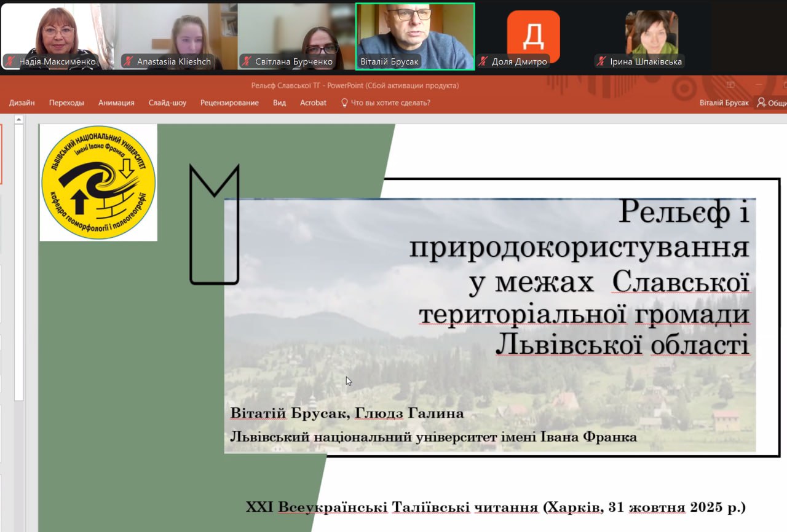Switch to the Переходы tab
This screenshot has width=787, height=532.
tap(66, 103)
